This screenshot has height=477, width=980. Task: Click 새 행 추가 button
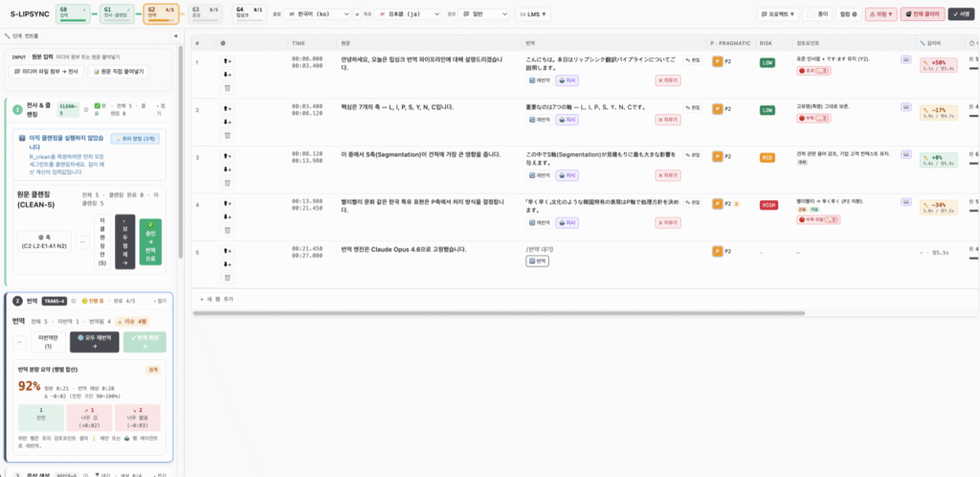coord(216,300)
